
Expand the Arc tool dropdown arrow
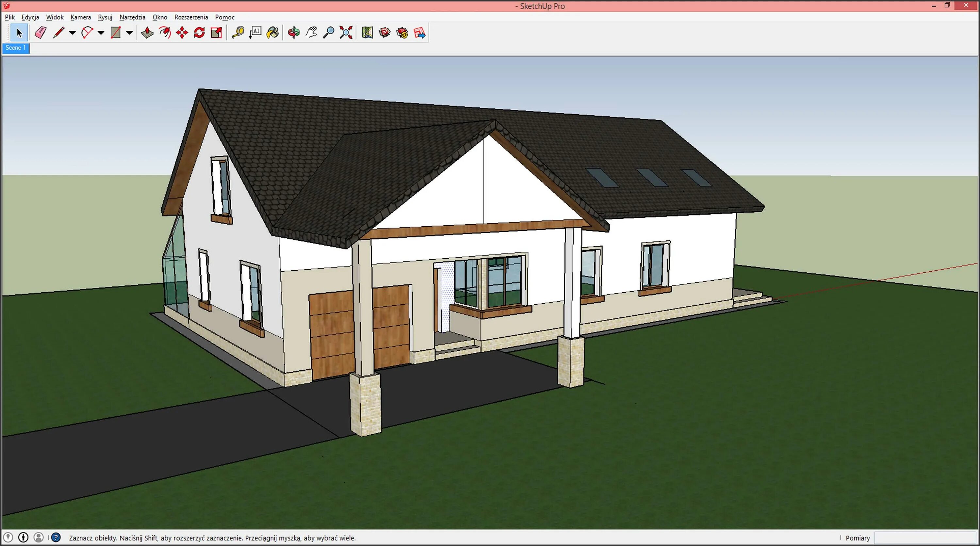point(101,33)
